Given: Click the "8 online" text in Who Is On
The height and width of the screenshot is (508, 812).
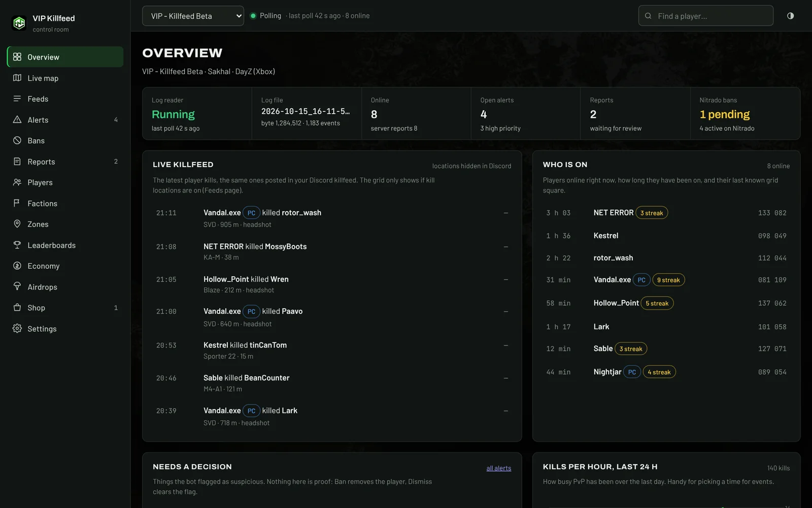Looking at the screenshot, I should click(x=778, y=166).
